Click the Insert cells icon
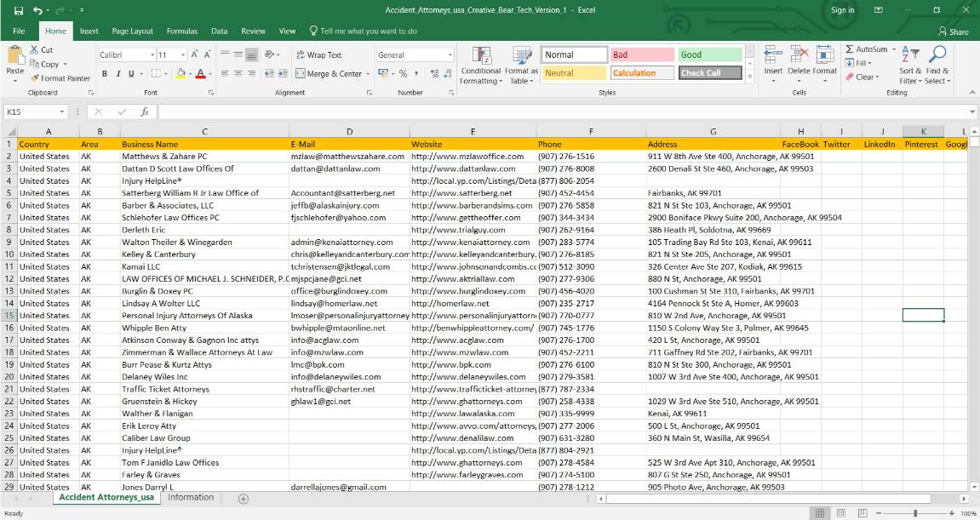The image size is (980, 520). point(773,55)
